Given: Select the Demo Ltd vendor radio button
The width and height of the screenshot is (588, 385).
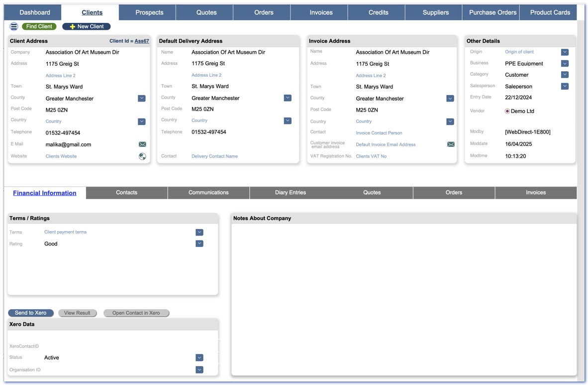Looking at the screenshot, I should (507, 111).
